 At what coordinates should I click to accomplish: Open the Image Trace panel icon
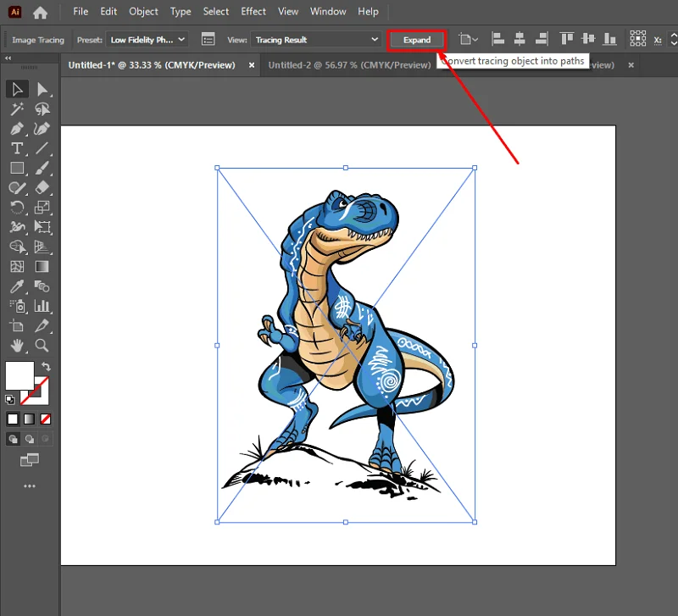[x=208, y=39]
